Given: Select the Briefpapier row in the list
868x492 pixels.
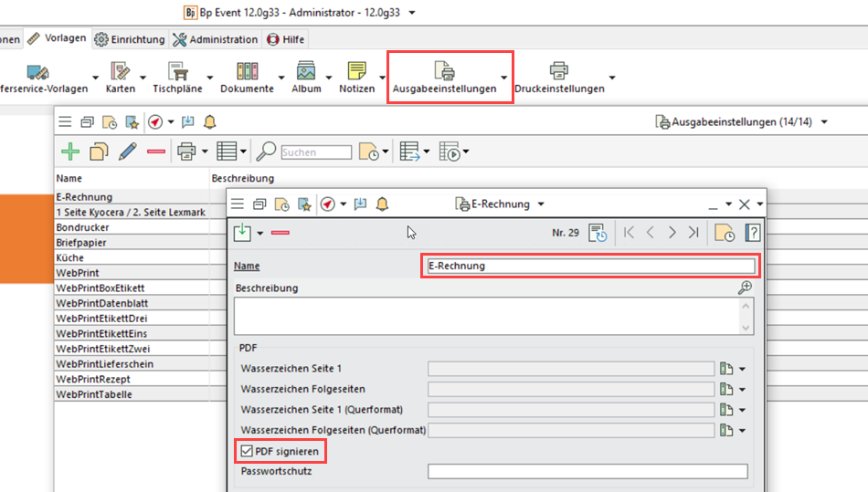Looking at the screenshot, I should [81, 243].
